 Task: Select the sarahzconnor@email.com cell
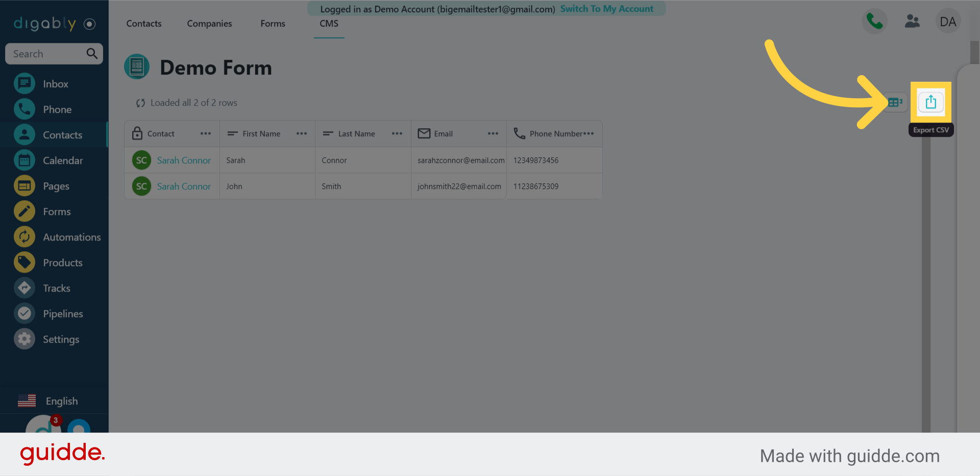pyautogui.click(x=459, y=160)
